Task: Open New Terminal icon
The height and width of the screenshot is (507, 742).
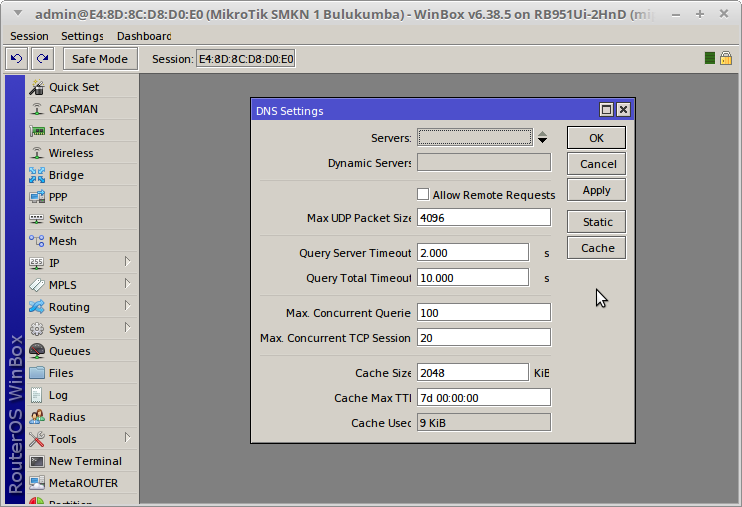Action: point(36,461)
